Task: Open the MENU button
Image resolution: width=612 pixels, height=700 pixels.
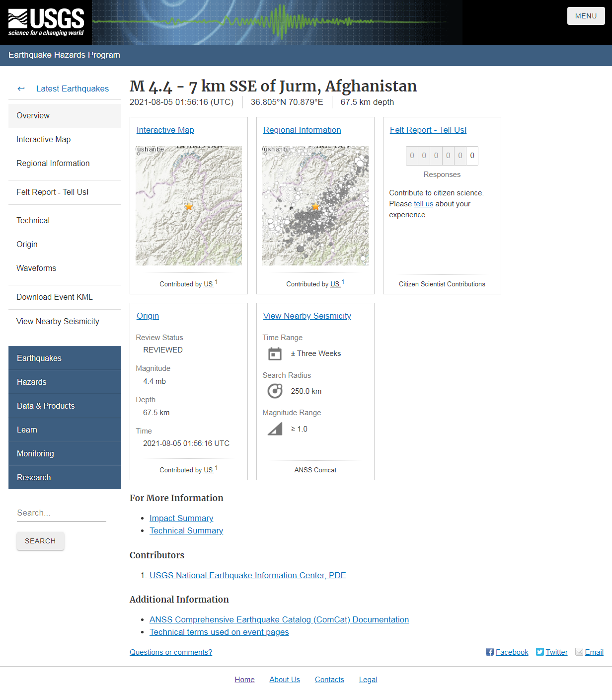Action: tap(586, 16)
